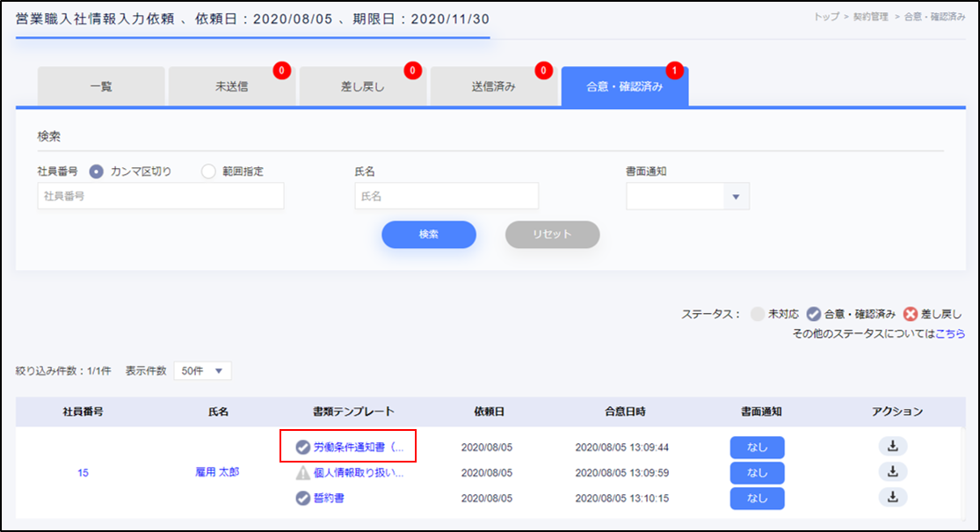This screenshot has height=532, width=980.
Task: Click the 差し戻し red X legend icon
Action: point(911,314)
